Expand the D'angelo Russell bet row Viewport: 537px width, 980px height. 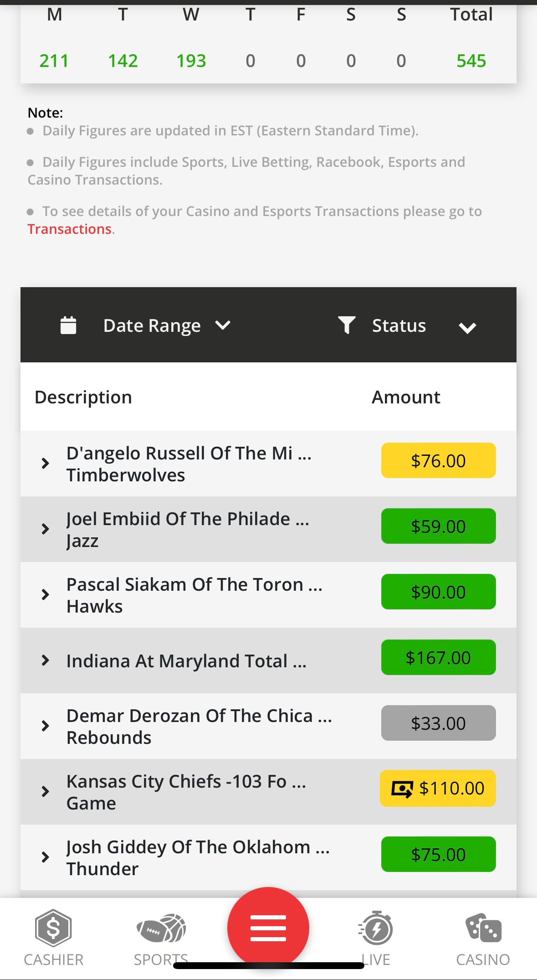[45, 464]
